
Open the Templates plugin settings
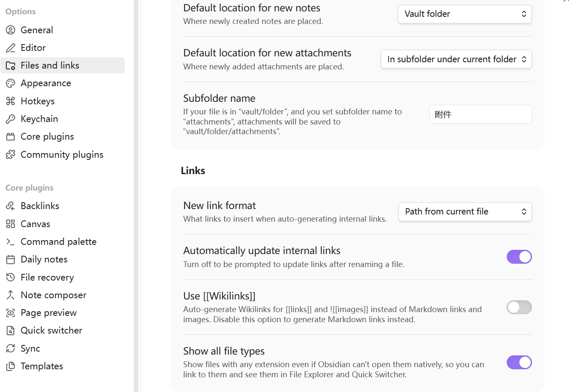(42, 366)
